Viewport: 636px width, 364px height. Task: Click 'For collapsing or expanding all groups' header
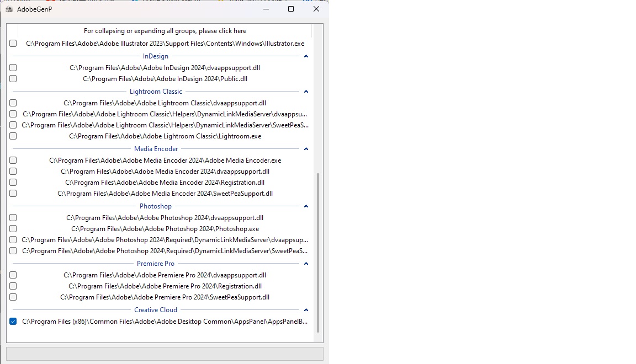pos(165,31)
